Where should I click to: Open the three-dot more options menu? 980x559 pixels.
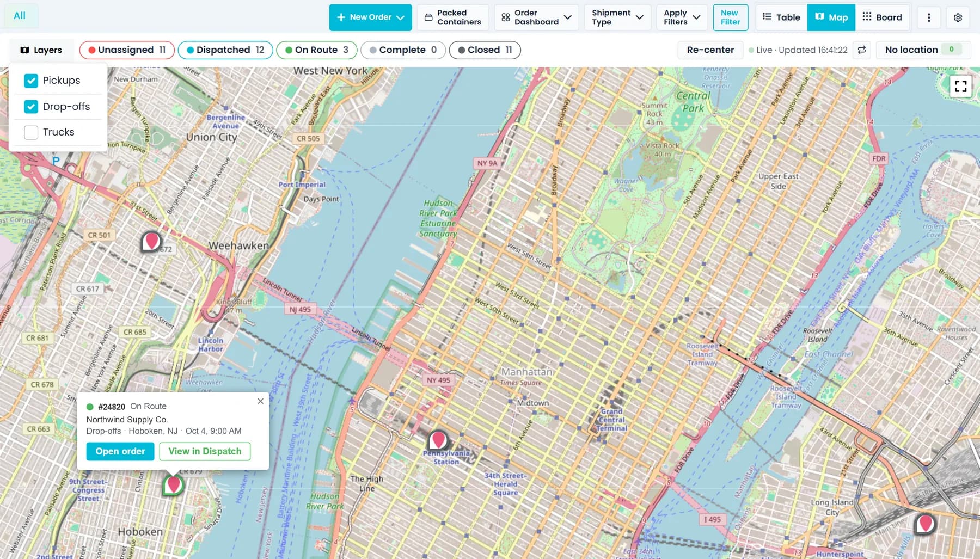929,17
